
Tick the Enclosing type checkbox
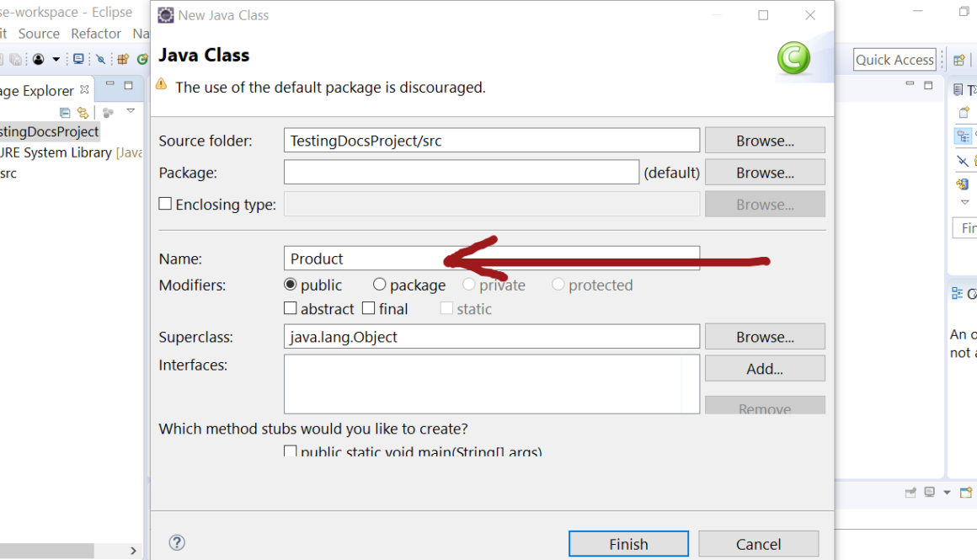(x=166, y=204)
